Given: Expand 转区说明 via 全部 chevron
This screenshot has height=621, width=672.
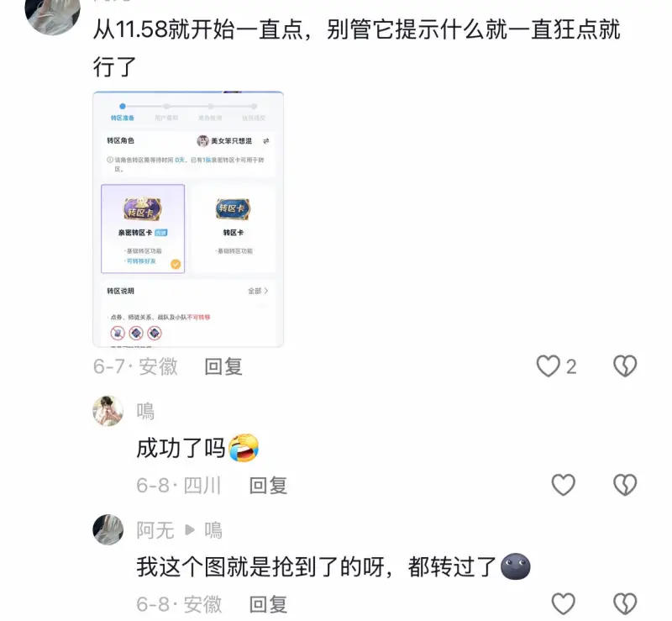Looking at the screenshot, I should [258, 291].
